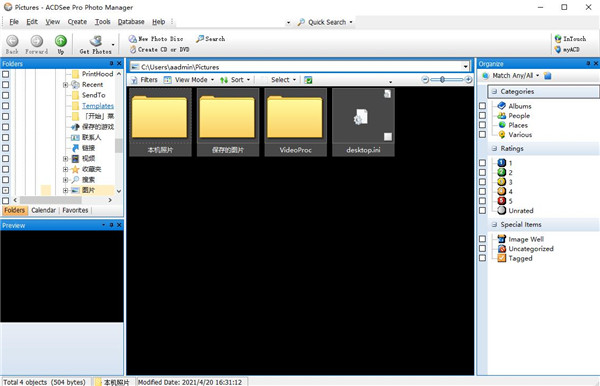Collapse the Categories section

[x=494, y=91]
